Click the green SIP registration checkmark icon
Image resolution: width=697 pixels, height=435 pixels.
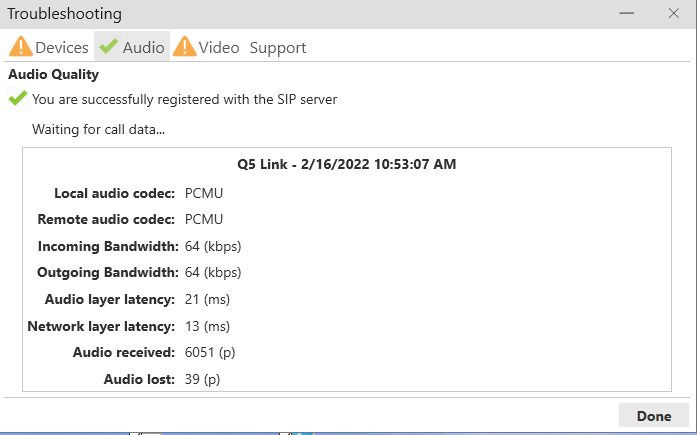pos(17,99)
